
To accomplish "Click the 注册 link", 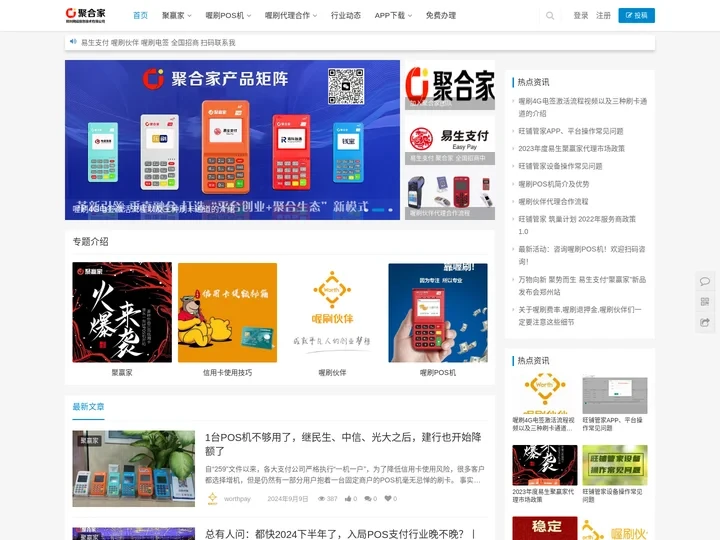I will pos(603,16).
